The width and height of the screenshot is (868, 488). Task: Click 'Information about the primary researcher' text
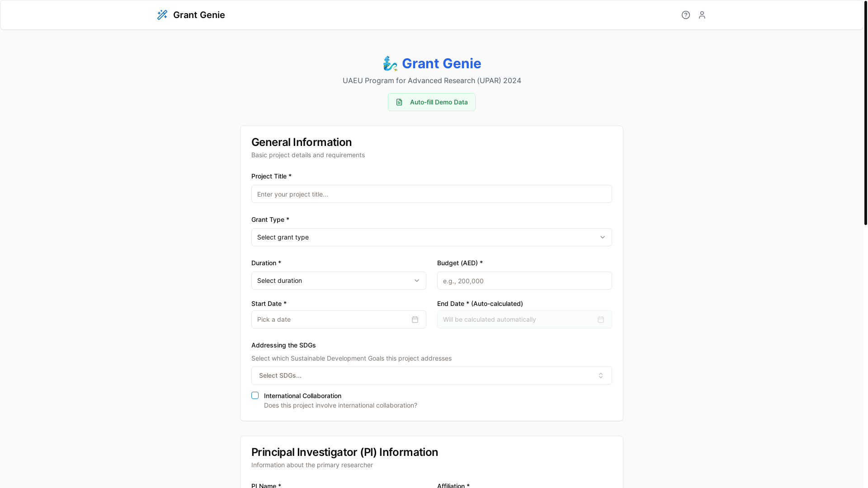tap(312, 465)
